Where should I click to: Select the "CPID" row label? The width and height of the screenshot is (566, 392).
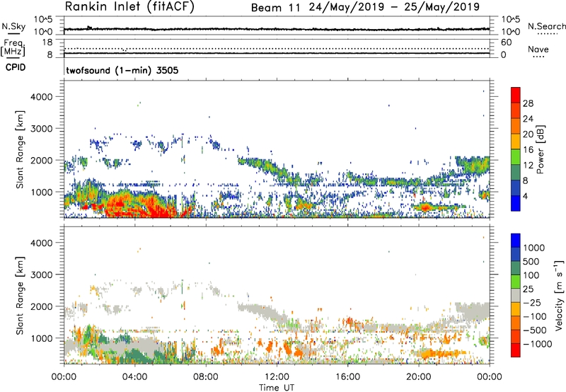coord(16,67)
